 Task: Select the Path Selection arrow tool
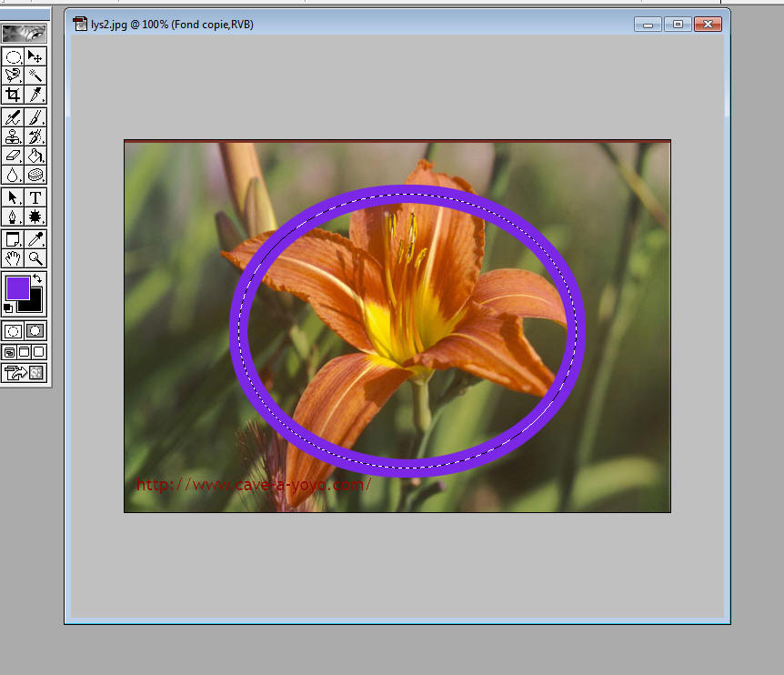pos(13,197)
